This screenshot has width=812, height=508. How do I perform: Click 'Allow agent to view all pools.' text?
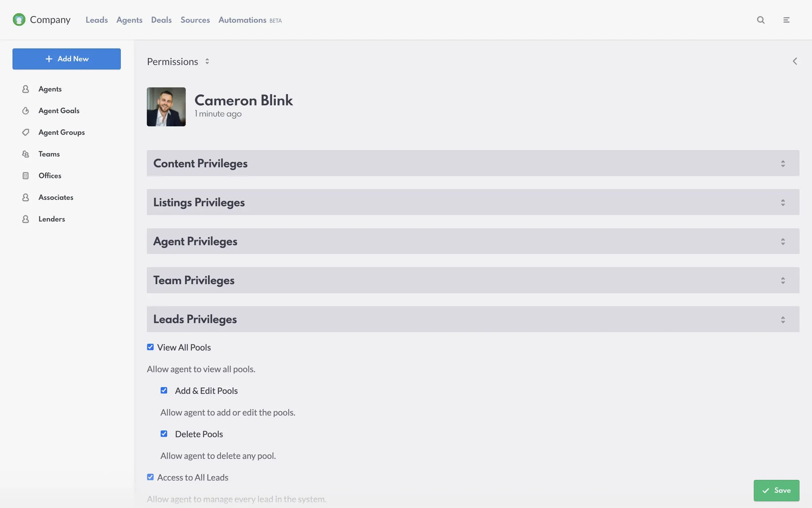click(x=201, y=369)
